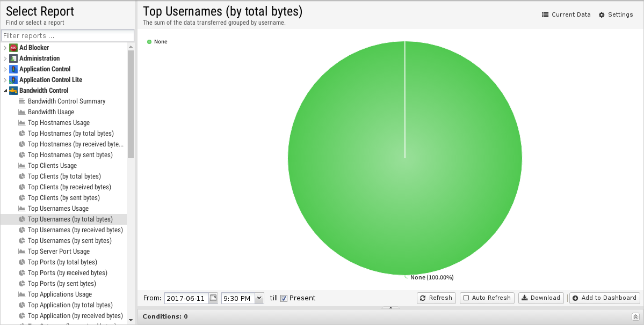Click the Application Control icon
This screenshot has height=325, width=644.
[x=13, y=69]
